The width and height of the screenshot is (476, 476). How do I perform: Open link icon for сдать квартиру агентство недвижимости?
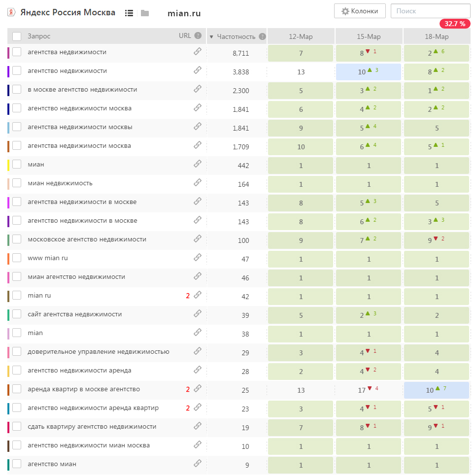point(198,426)
